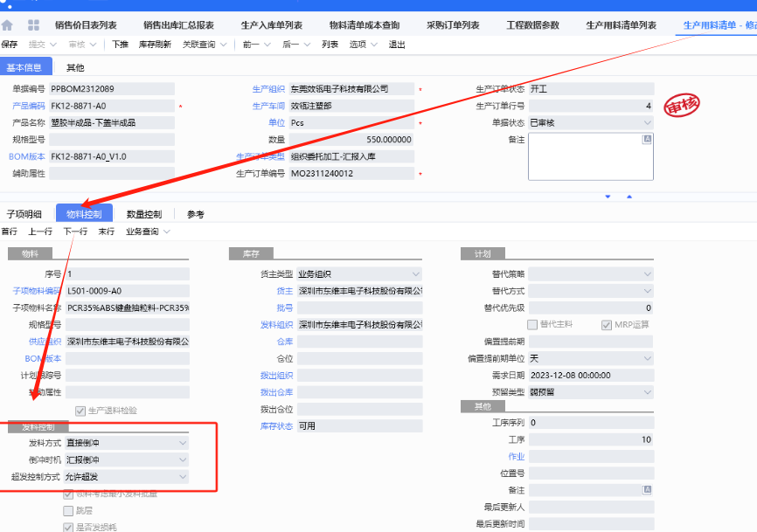Click the 备注 expand editor icon in header
Image resolution: width=757 pixels, height=532 pixels.
[x=647, y=139]
